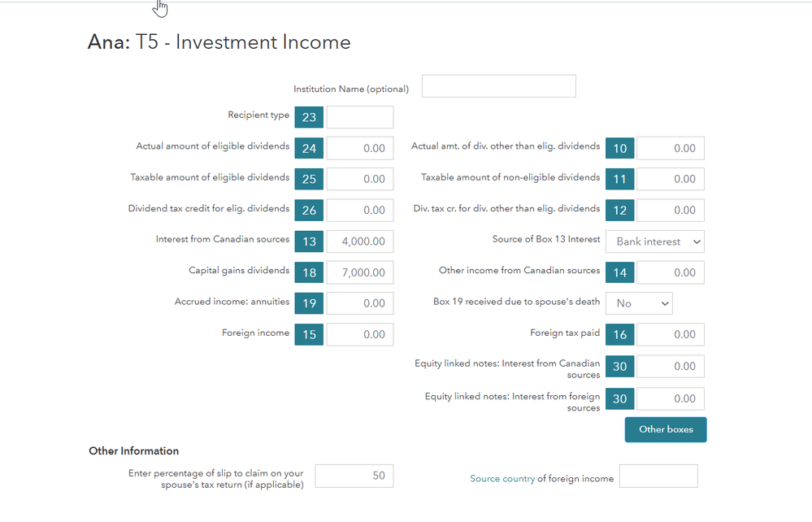The width and height of the screenshot is (812, 522).
Task: Click the box 23 recipient type badge
Action: [x=309, y=117]
